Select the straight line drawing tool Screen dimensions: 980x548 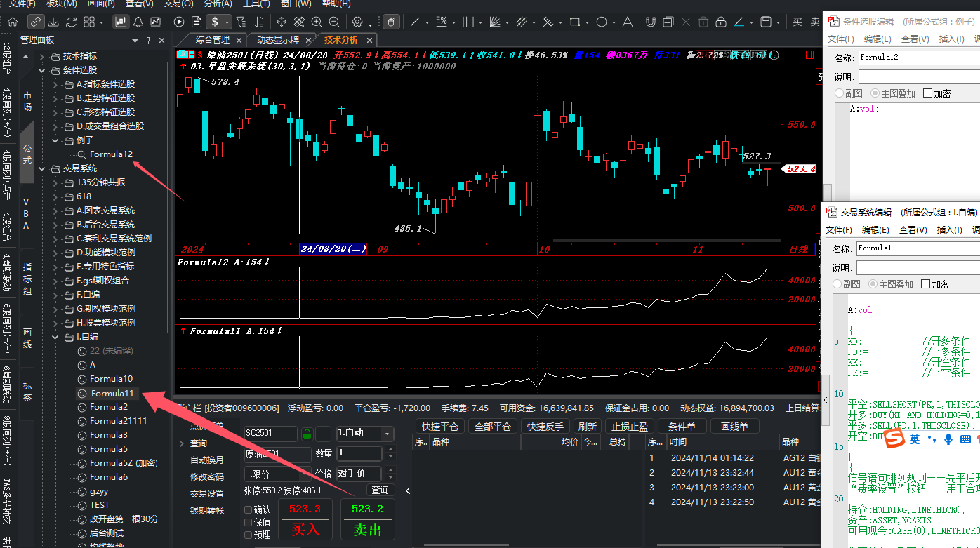415,22
